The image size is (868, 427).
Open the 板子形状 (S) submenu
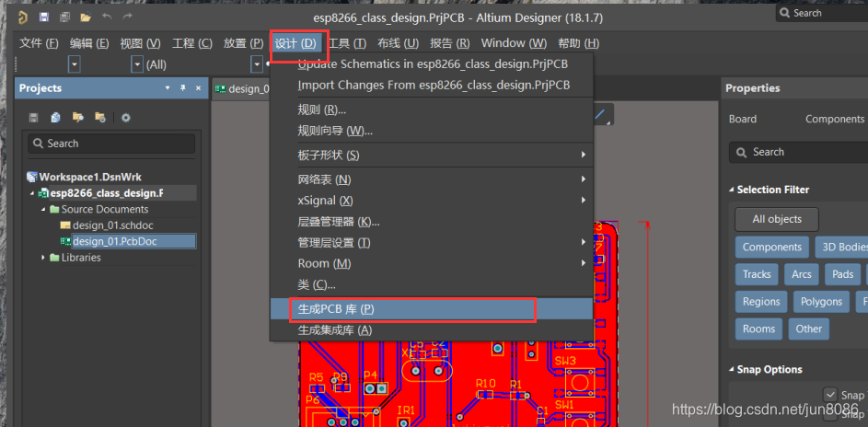[431, 156]
